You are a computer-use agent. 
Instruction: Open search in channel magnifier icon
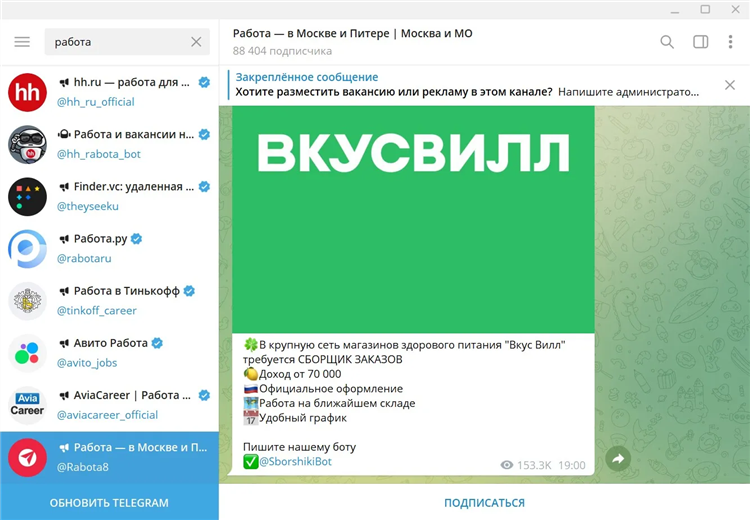(667, 42)
